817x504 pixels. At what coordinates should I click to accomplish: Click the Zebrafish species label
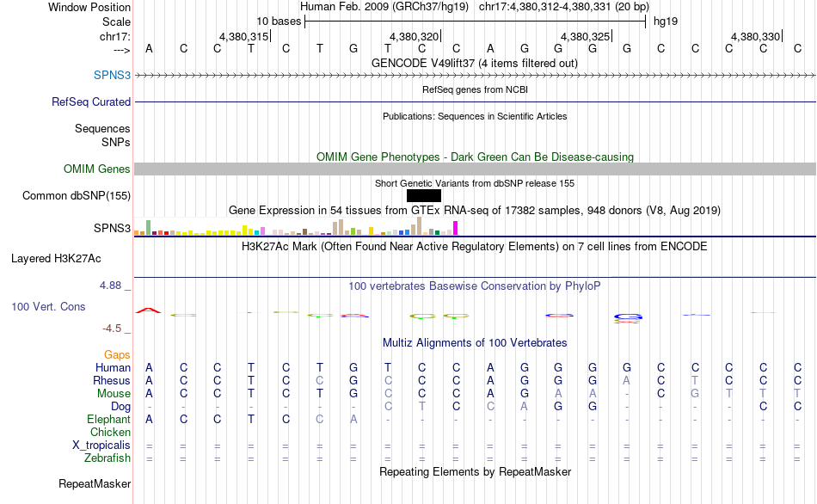tap(107, 458)
